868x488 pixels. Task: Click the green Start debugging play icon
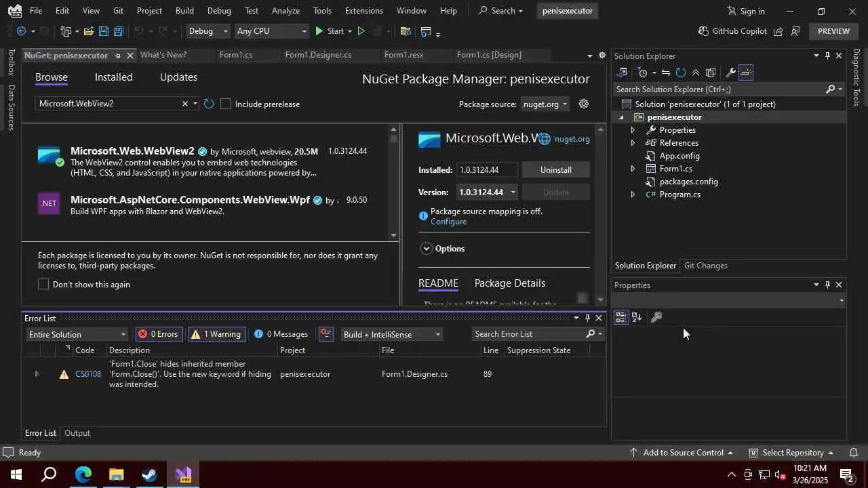click(319, 31)
